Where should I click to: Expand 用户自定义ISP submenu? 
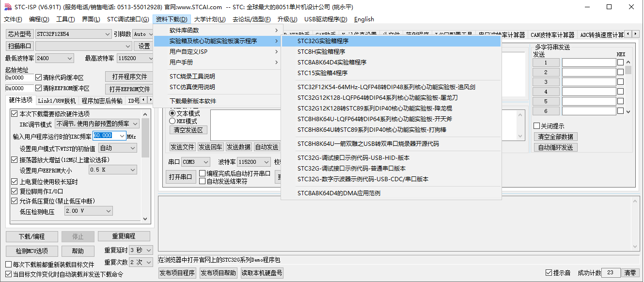coord(217,52)
